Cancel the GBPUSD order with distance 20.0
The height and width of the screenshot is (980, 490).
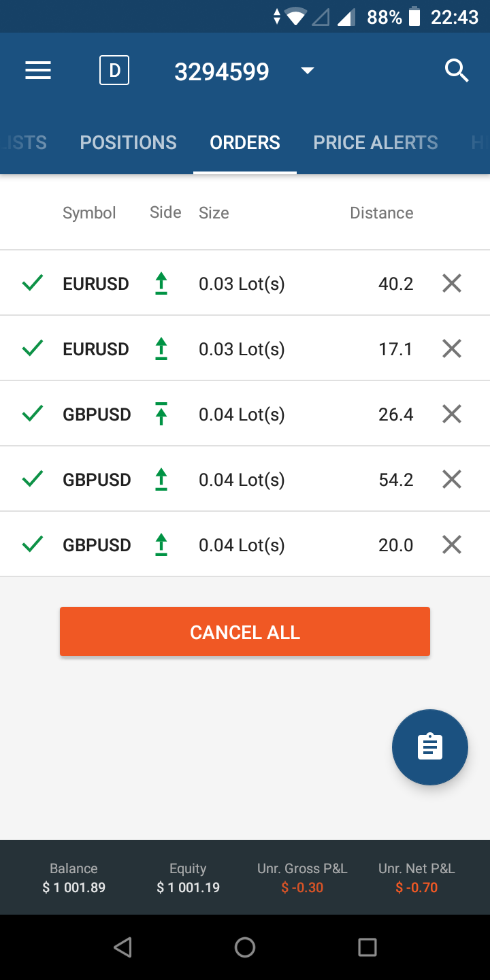click(x=452, y=544)
